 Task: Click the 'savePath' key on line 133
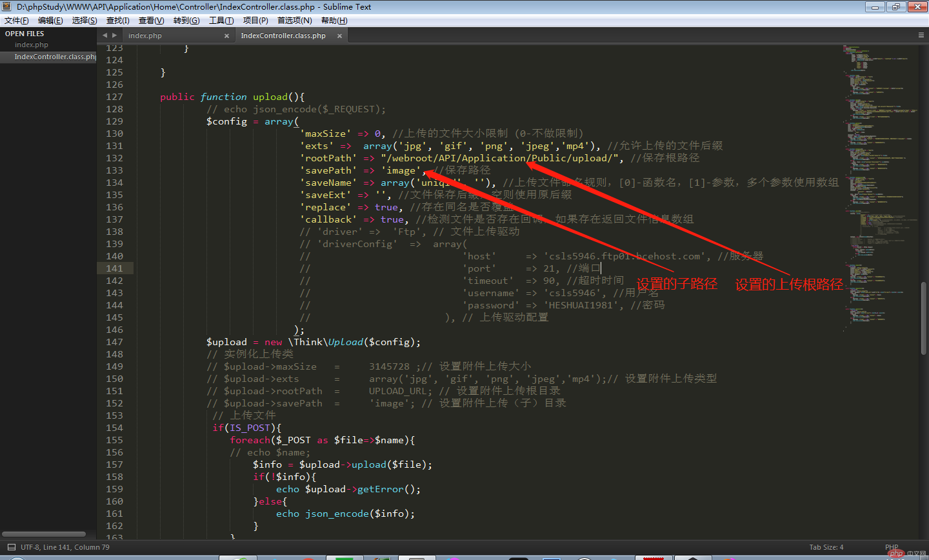click(x=328, y=170)
